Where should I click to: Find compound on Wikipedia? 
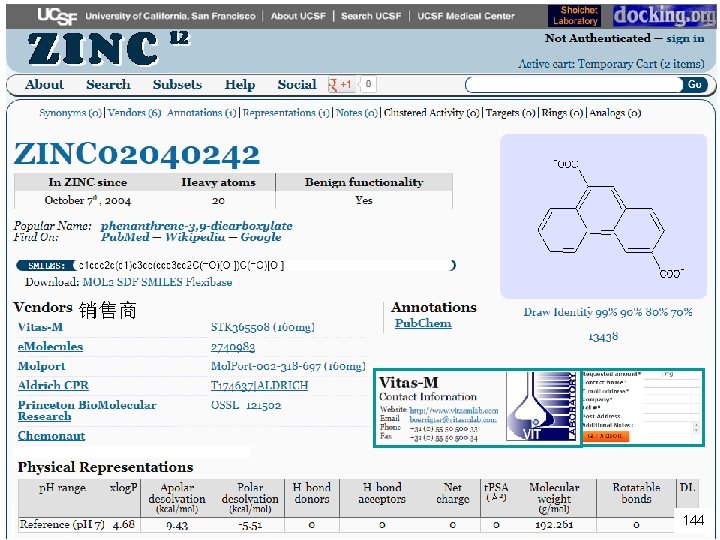pos(195,237)
